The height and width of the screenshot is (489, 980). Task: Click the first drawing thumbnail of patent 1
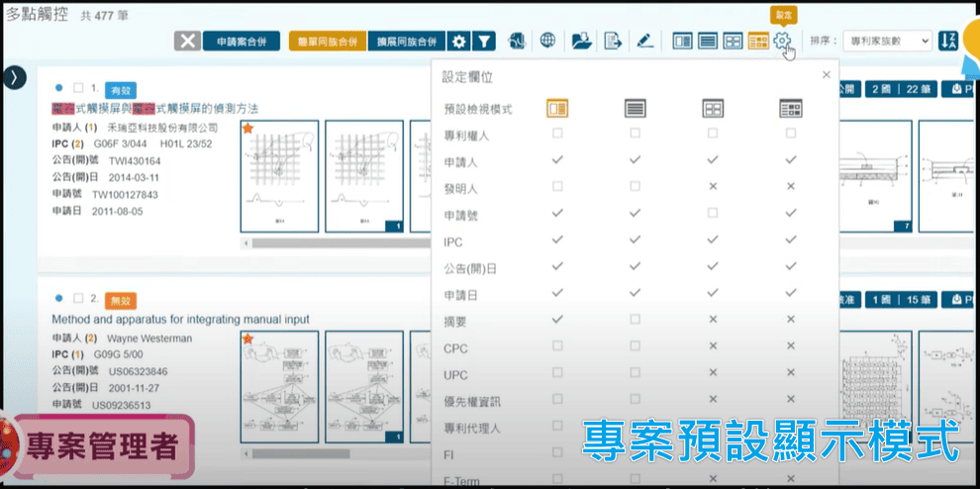tap(278, 176)
